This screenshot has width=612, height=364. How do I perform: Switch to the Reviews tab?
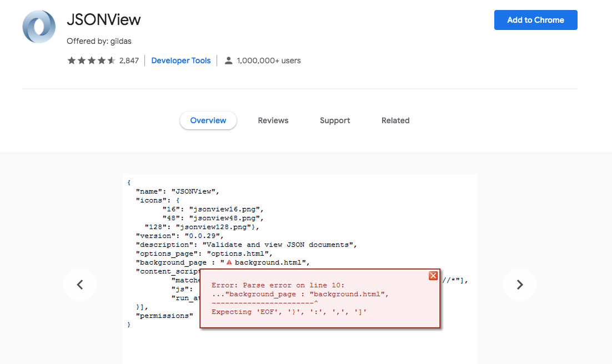pyautogui.click(x=273, y=120)
